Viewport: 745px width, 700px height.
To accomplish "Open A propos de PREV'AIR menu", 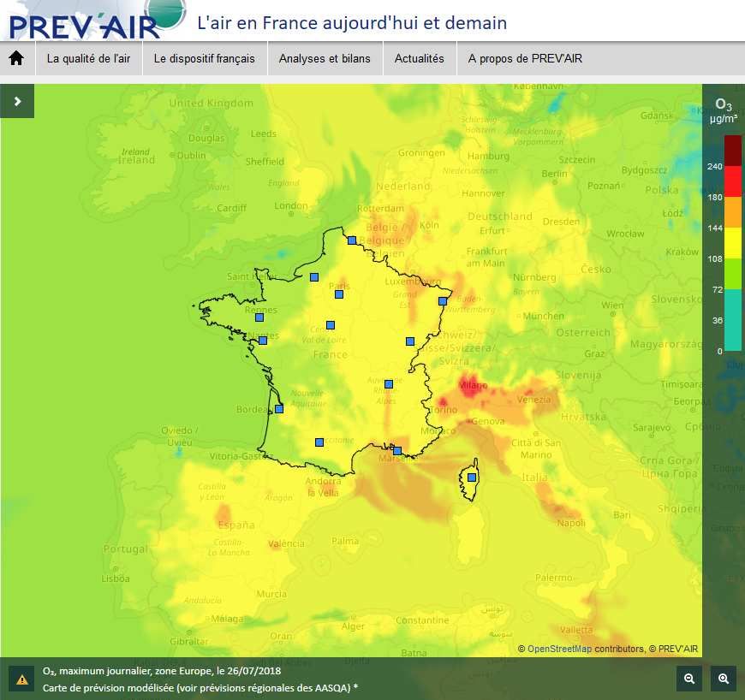I will tap(525, 58).
